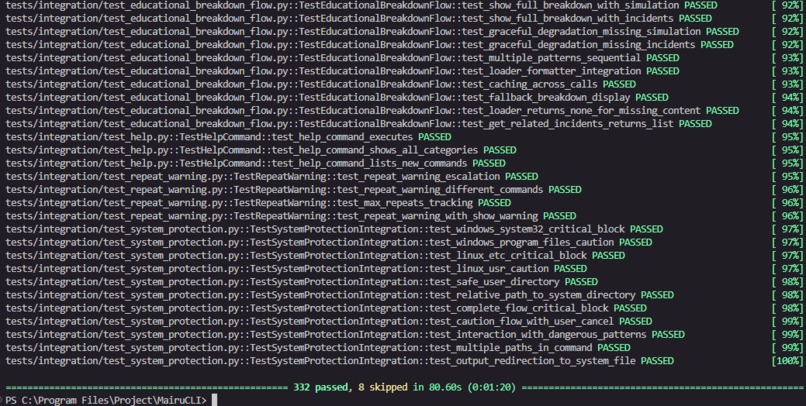Click PASSED status of test_help_command_executes
Viewport: 806px width, 406px height.
point(434,137)
